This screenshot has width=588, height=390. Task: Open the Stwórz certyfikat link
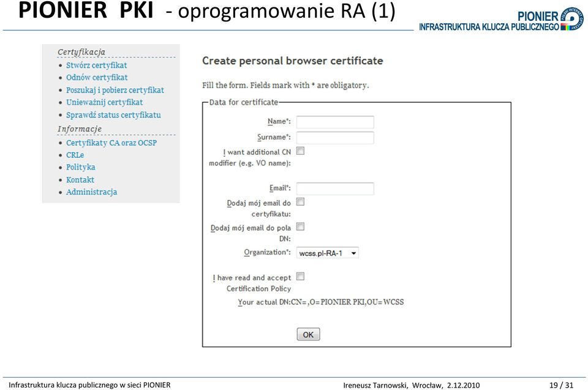96,66
